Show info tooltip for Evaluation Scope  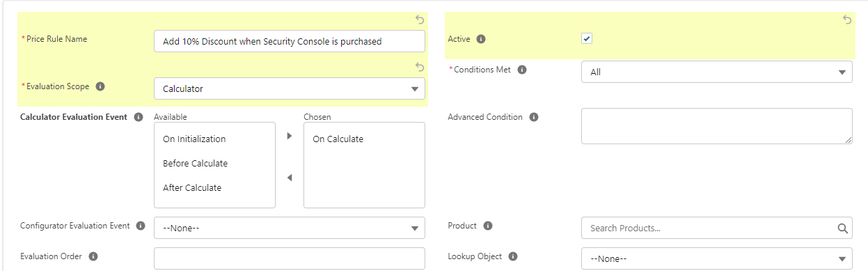pos(100,86)
